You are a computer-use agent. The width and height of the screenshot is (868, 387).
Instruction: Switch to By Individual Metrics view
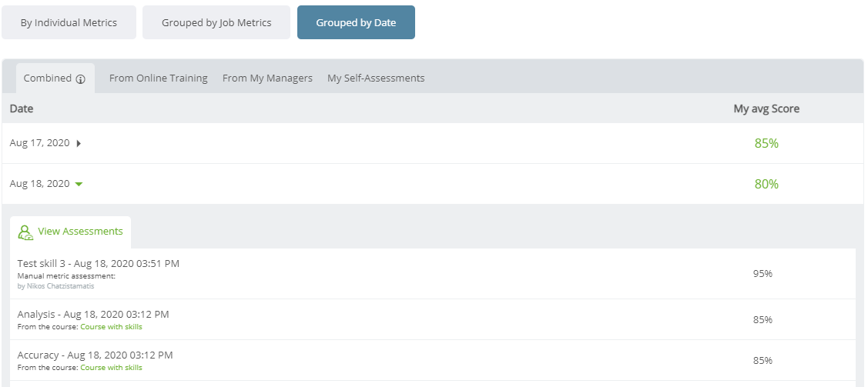pos(69,22)
